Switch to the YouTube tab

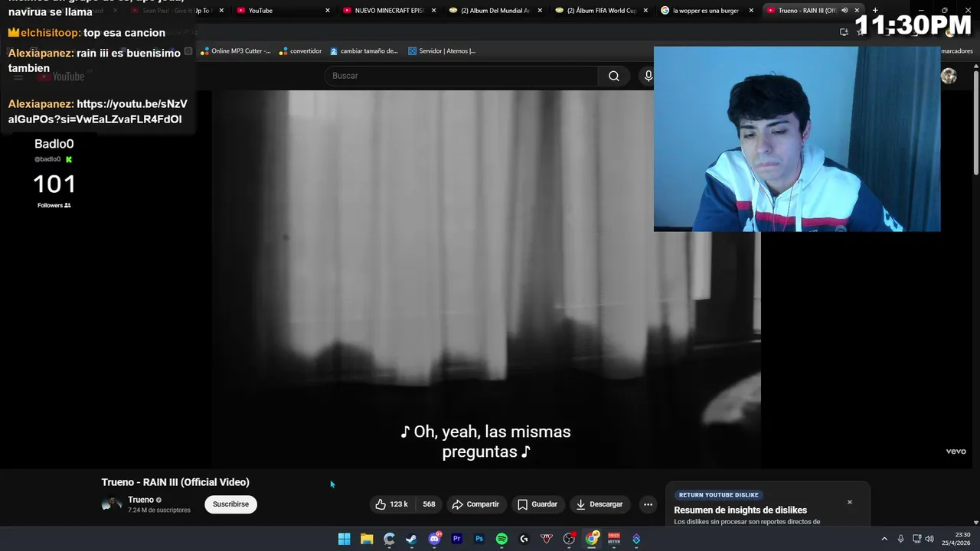point(284,11)
